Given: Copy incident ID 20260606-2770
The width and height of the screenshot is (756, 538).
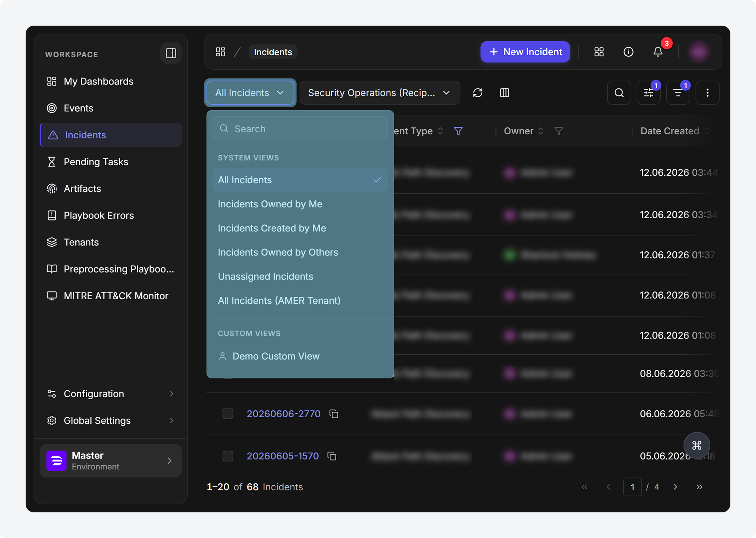Looking at the screenshot, I should coord(334,414).
